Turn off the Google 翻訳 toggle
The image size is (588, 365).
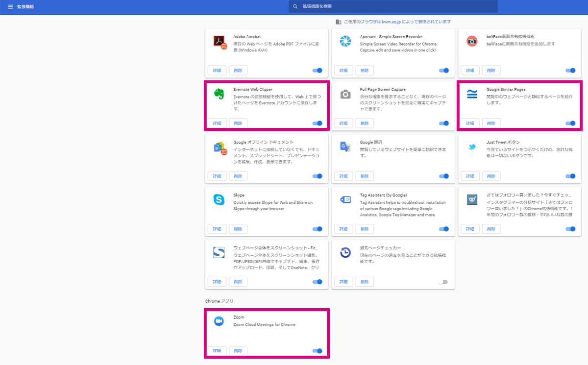(x=444, y=176)
